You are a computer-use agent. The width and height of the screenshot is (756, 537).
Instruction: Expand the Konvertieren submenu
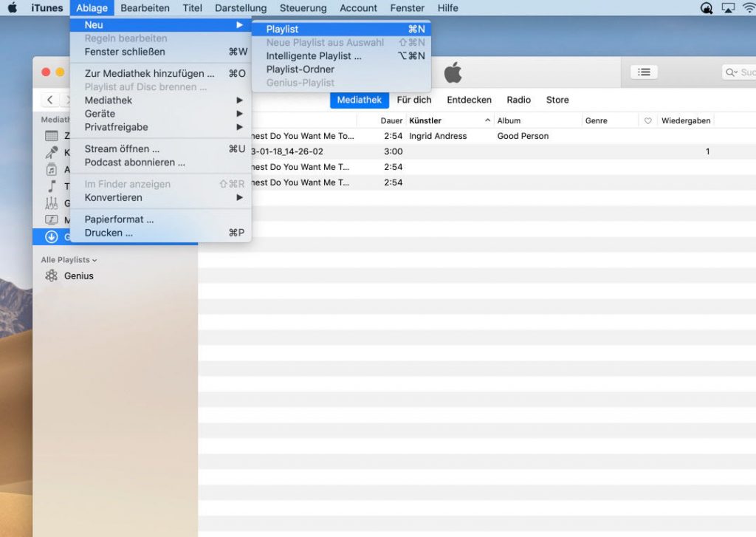tap(160, 197)
